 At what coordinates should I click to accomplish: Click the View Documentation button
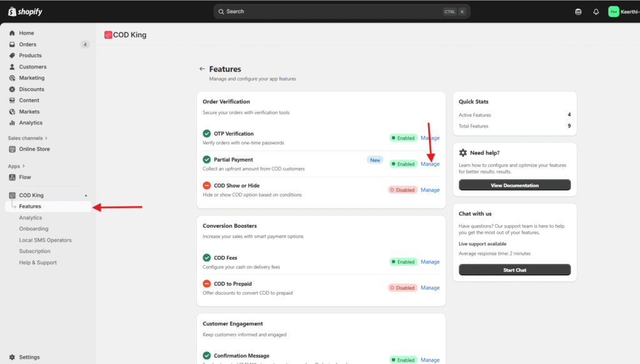click(x=514, y=185)
